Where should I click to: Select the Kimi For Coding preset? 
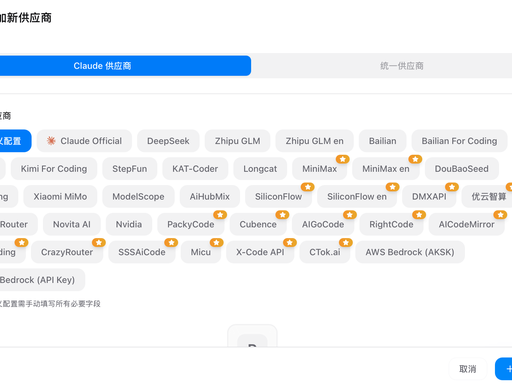point(54,169)
